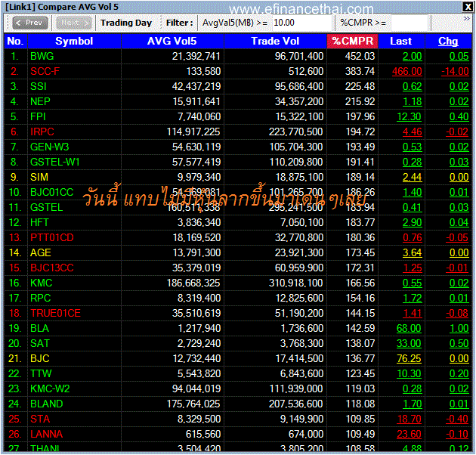This screenshot has width=476, height=455.
Task: Click row number 21 for BJC
Action: click(x=15, y=359)
